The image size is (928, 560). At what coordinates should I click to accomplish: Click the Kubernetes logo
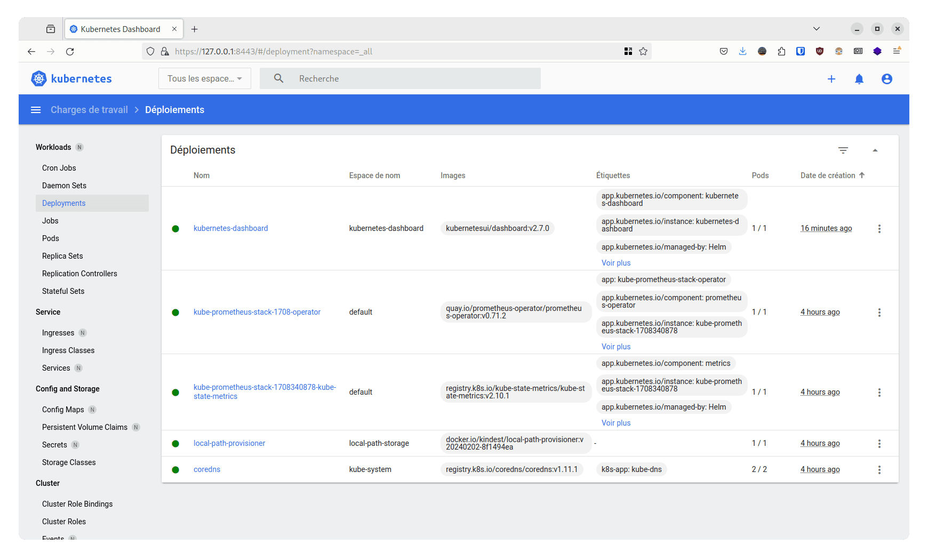point(38,78)
